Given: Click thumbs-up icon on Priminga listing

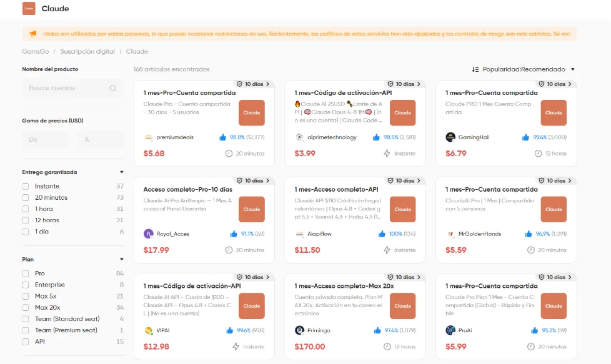Looking at the screenshot, I should 377,330.
